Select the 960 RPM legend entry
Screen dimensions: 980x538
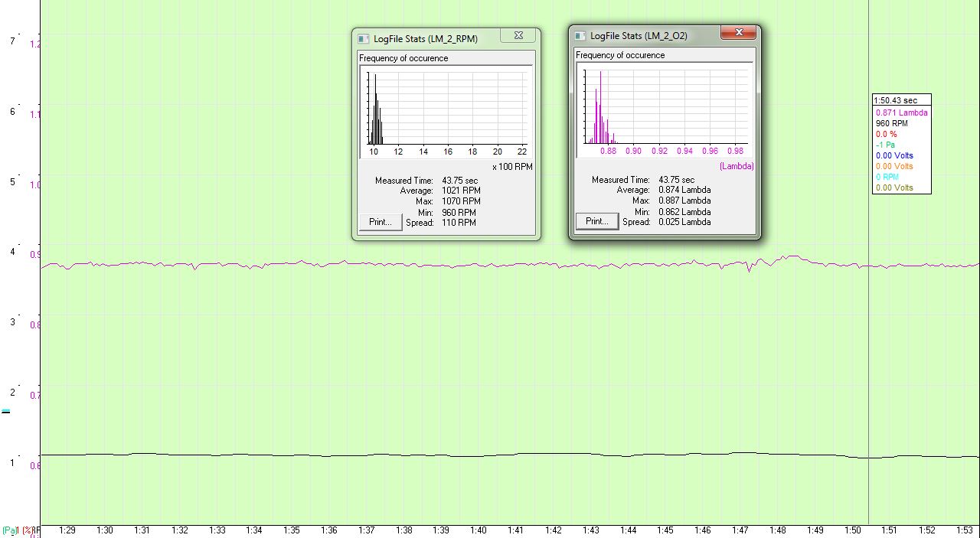click(x=891, y=123)
